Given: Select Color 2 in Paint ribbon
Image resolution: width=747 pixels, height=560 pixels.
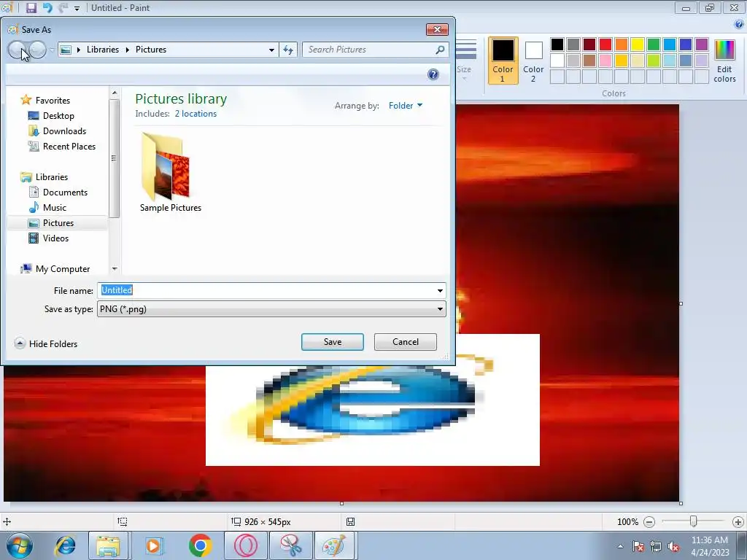Looking at the screenshot, I should point(533,61).
